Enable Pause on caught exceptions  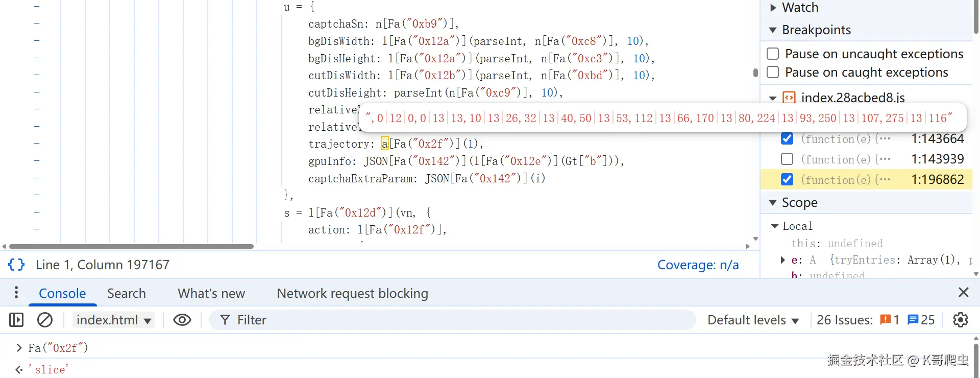click(773, 72)
